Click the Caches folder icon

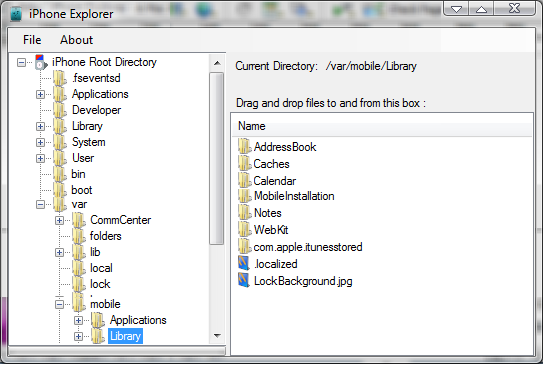click(245, 163)
